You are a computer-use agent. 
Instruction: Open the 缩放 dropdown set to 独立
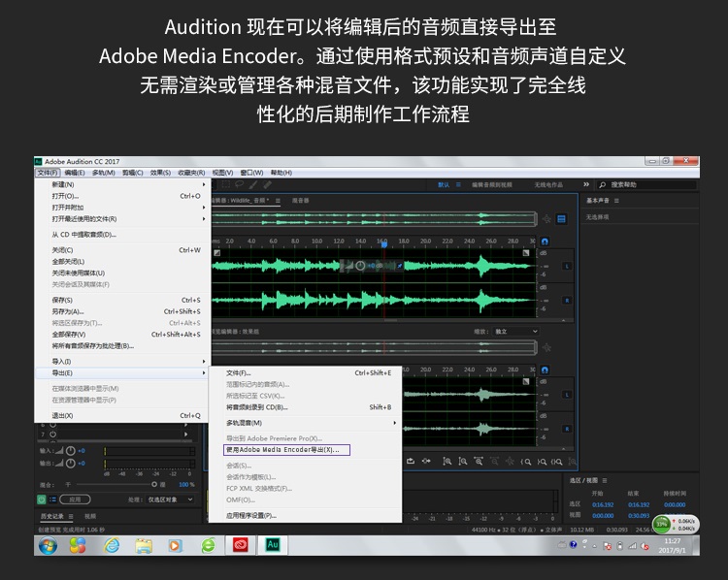point(516,332)
